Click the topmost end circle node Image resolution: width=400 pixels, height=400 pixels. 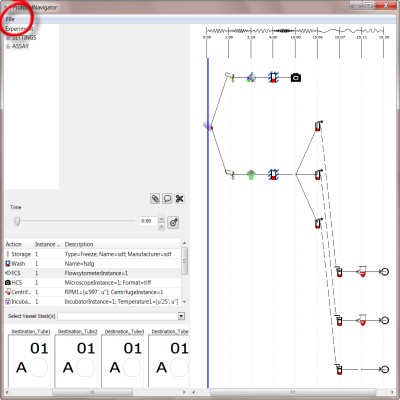click(384, 272)
